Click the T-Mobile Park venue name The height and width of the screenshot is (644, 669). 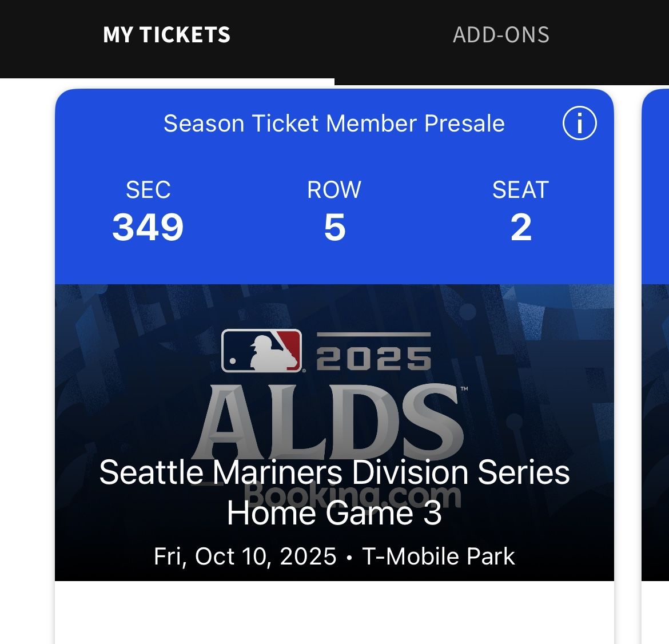tap(439, 556)
